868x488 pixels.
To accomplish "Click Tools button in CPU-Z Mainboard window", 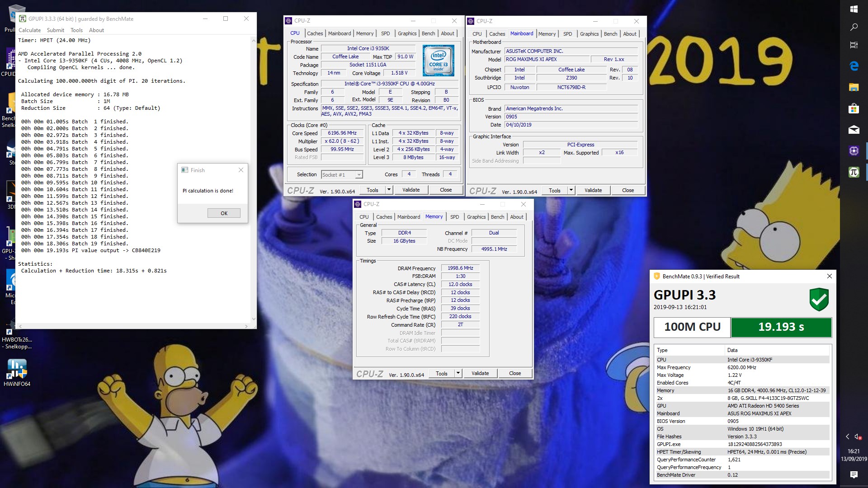I will point(554,190).
